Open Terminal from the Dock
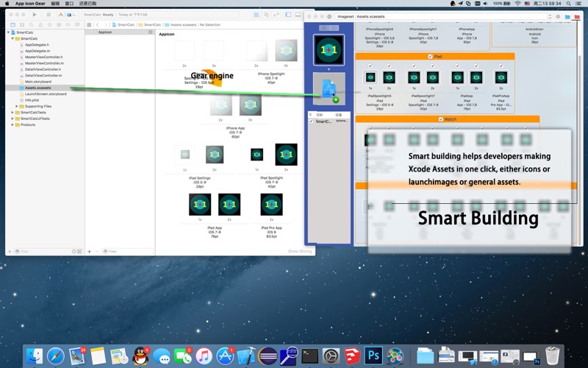The width and height of the screenshot is (588, 368). tap(310, 355)
